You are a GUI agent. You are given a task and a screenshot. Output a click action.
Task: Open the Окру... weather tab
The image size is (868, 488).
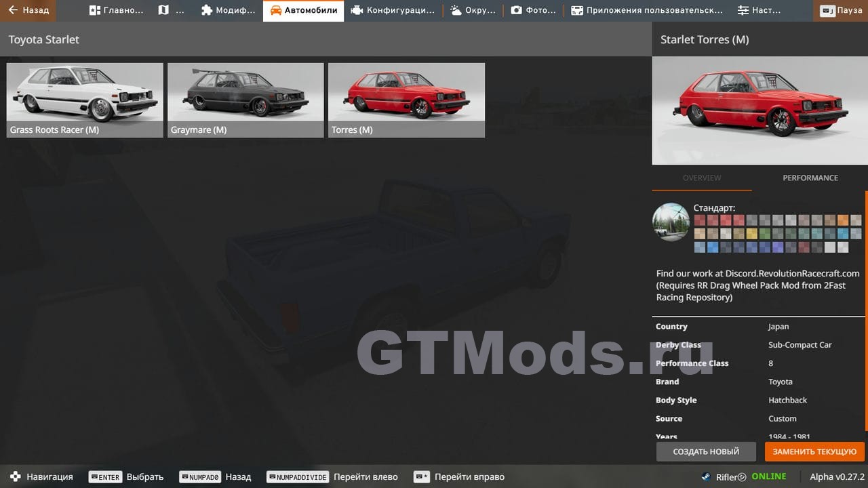(x=473, y=10)
